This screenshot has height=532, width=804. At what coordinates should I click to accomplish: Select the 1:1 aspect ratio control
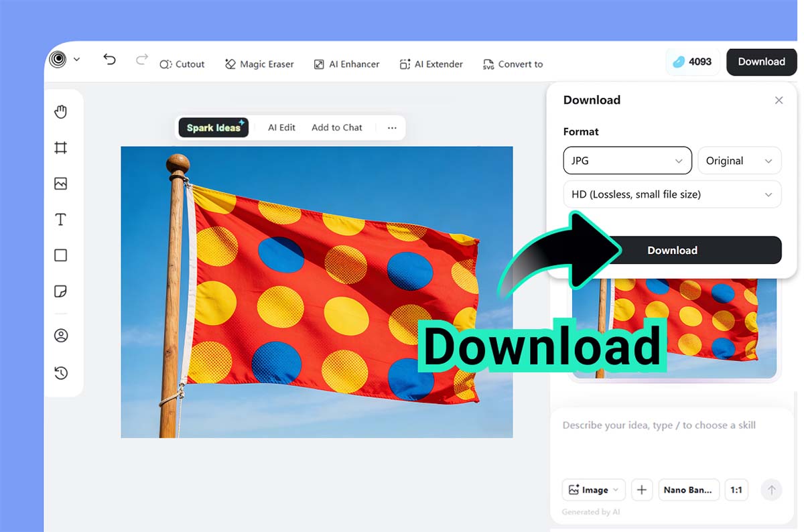736,490
